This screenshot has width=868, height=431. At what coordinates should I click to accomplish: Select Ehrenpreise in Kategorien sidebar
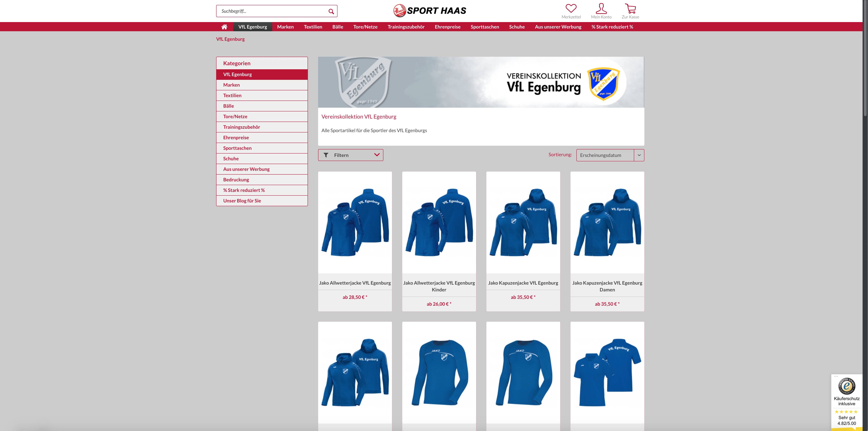tap(262, 137)
